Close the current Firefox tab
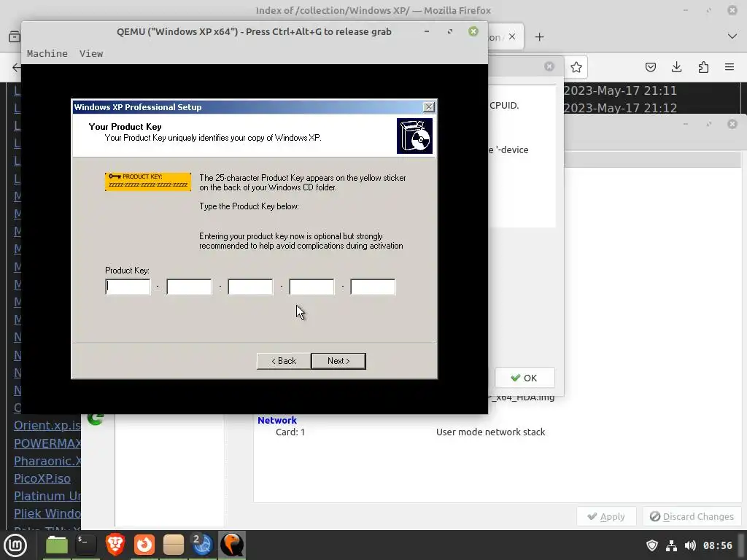 point(512,36)
